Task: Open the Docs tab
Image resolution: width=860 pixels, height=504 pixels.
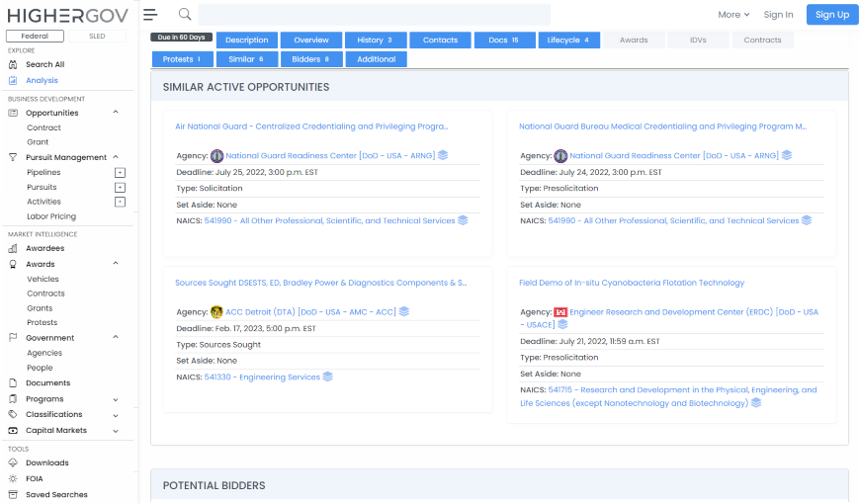Action: (504, 41)
